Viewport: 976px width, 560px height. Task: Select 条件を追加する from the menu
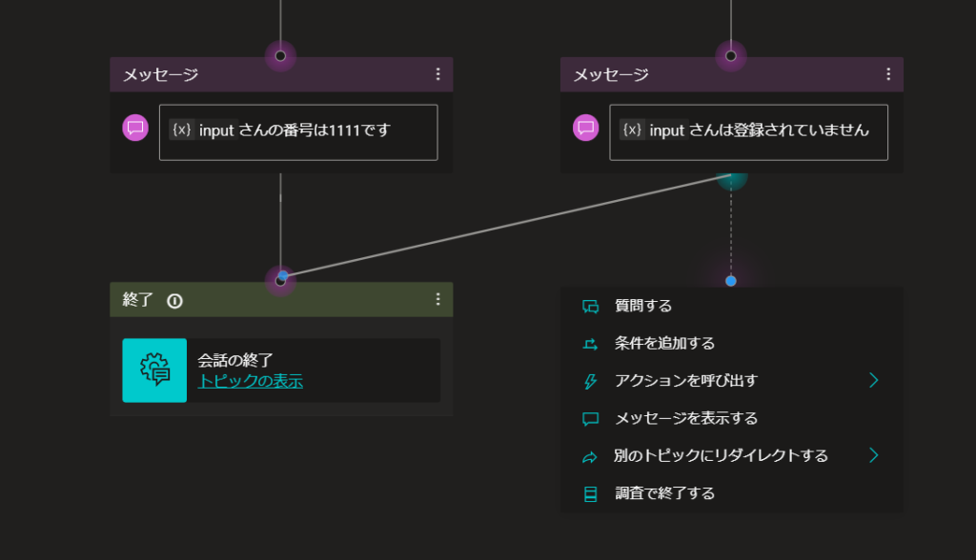pos(732,343)
